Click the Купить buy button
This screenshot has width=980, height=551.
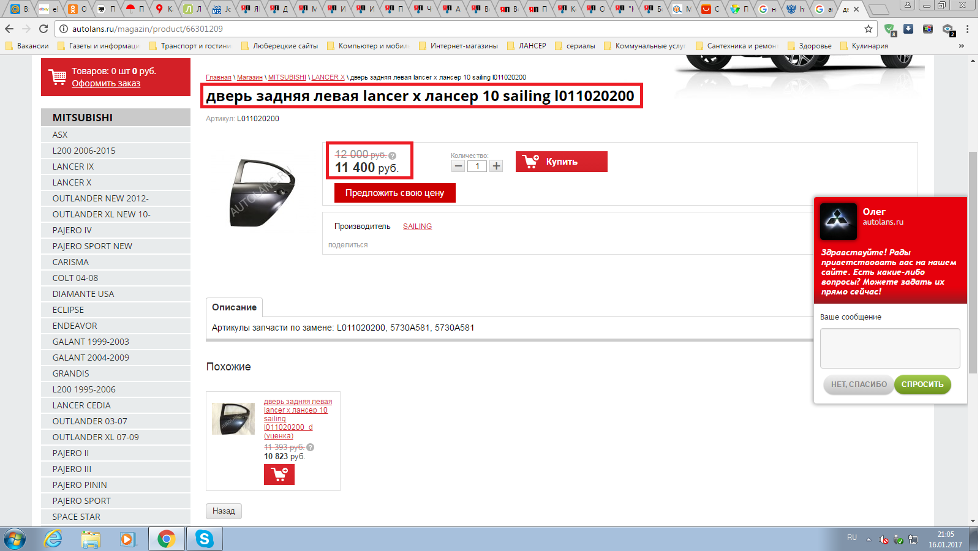coord(562,162)
